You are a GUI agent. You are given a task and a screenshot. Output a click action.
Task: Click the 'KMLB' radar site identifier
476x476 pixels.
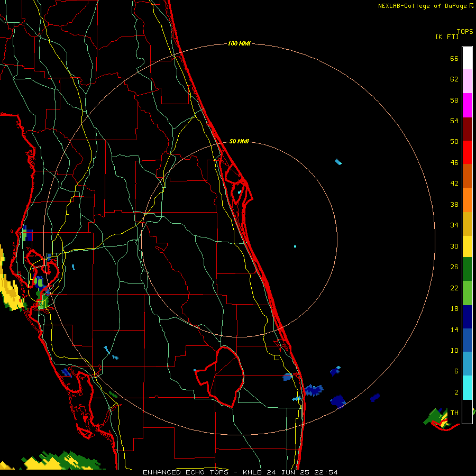click(x=253, y=472)
